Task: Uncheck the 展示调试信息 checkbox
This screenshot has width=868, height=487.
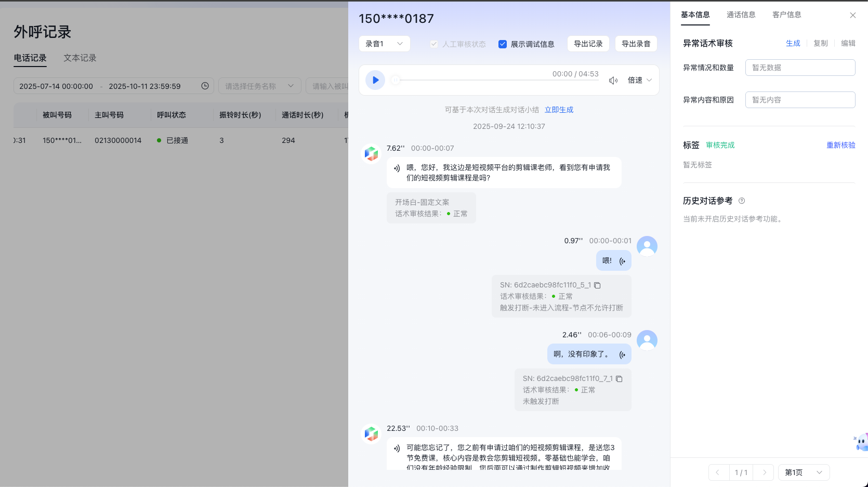Action: point(503,44)
